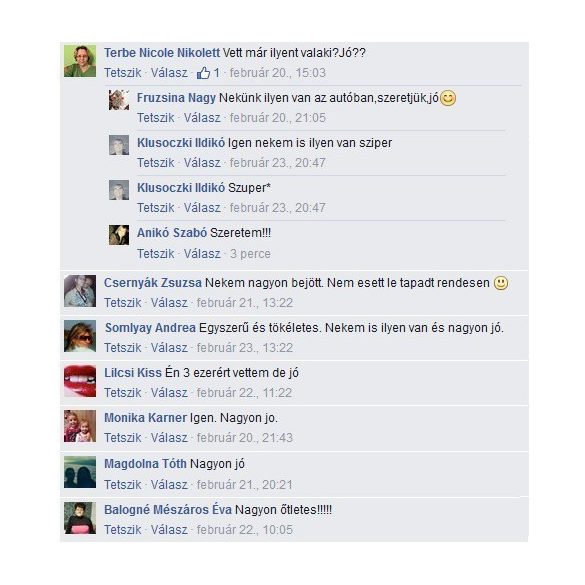Reply to Balogné Mészáros Éva with Válasz
Screen dimensions: 585x585
click(169, 530)
